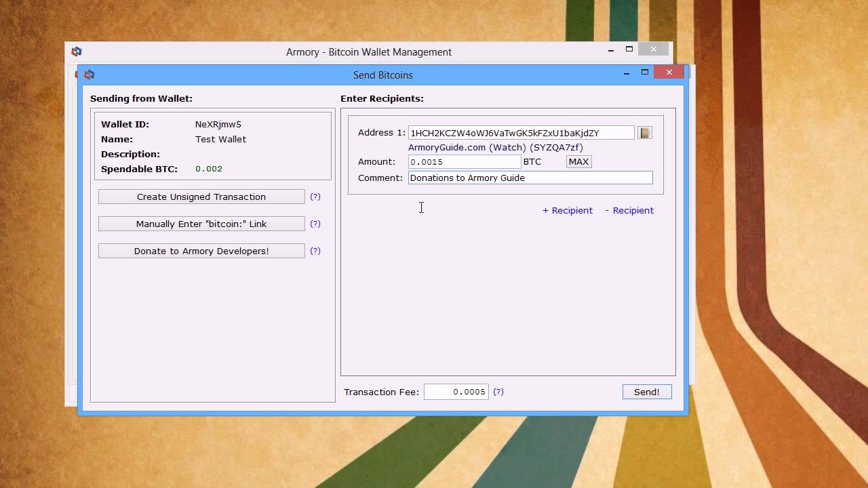Show help (?) for Create Unsigned Transaction
The height and width of the screenshot is (488, 868).
(315, 197)
